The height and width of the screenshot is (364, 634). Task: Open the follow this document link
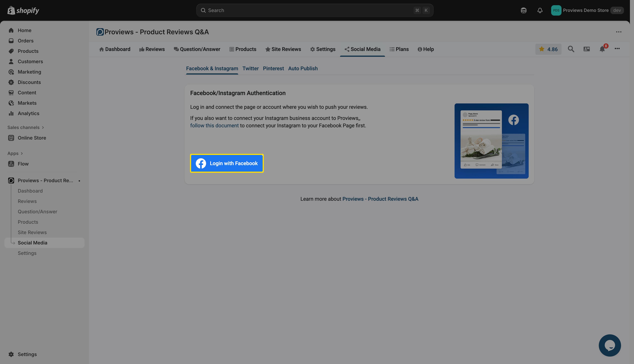(214, 125)
